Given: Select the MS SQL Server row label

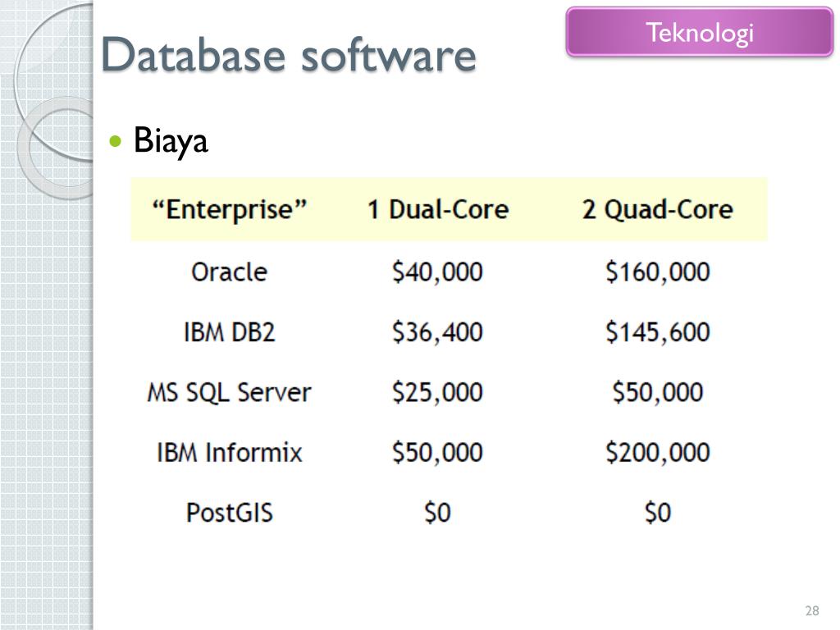Looking at the screenshot, I should coord(230,392).
